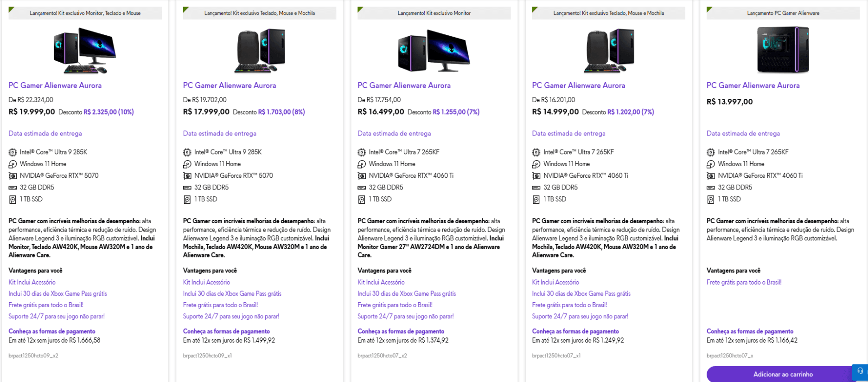Click banner 'Lançamento! Kit exclusivo Monitor, Teclado e Mouse'
The image size is (868, 382).
[85, 13]
